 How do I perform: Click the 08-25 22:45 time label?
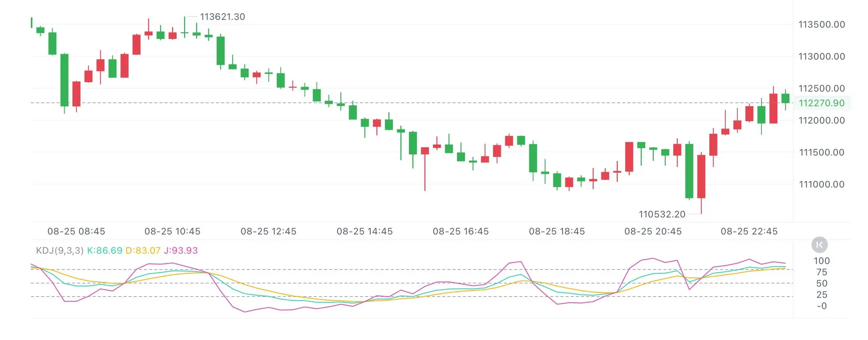[749, 231]
